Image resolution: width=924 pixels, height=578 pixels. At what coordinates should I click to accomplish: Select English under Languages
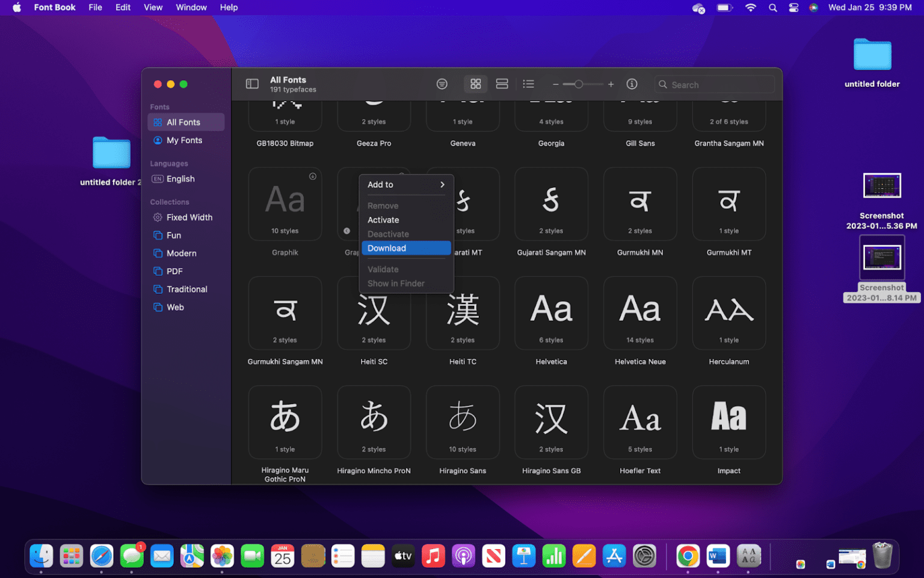(x=179, y=178)
